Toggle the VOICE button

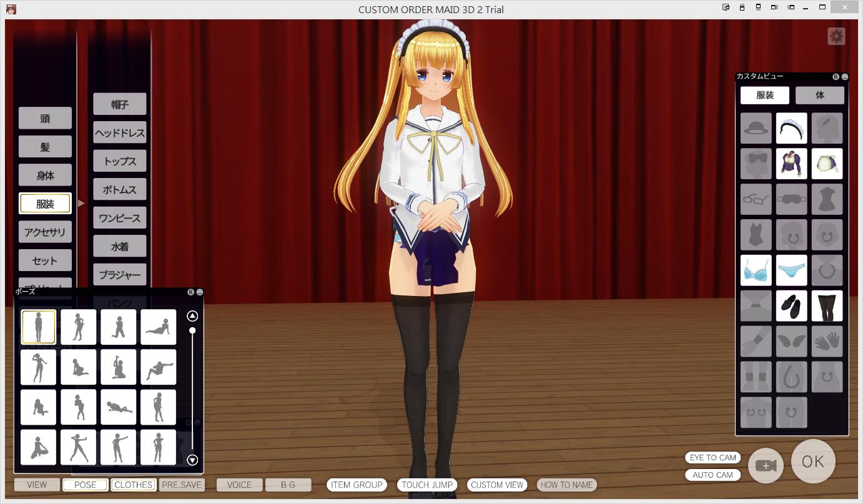point(239,485)
